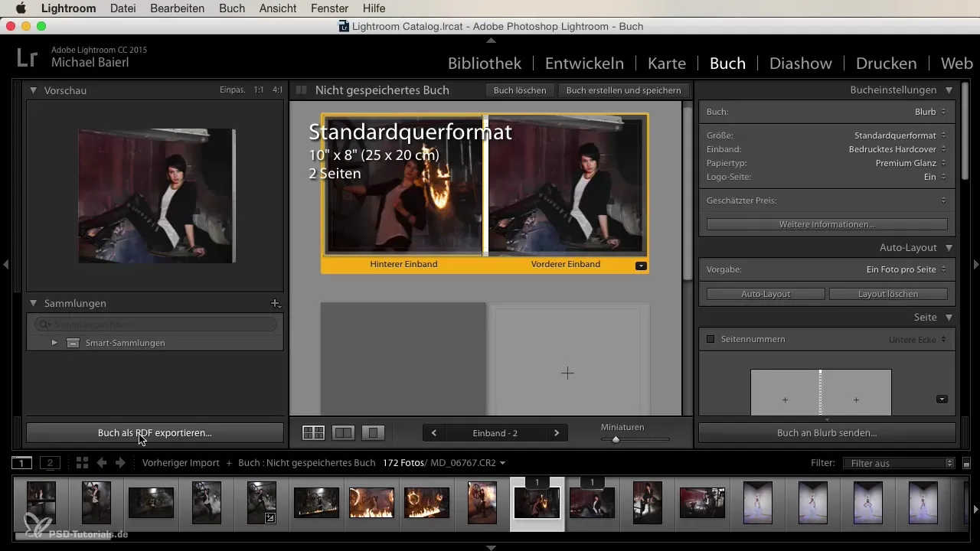
Task: Click Buch als PDF exportieren
Action: [x=155, y=433]
